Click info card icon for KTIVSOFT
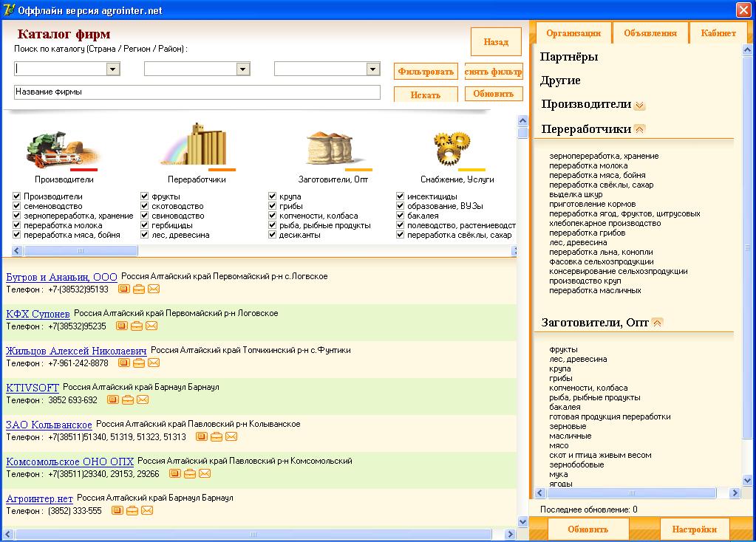 click(113, 400)
